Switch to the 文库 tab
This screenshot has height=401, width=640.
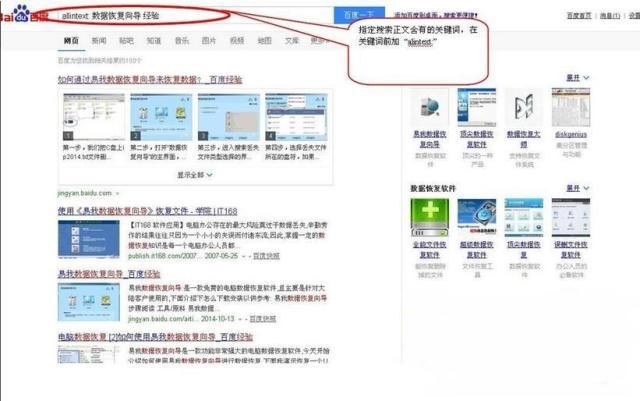292,40
